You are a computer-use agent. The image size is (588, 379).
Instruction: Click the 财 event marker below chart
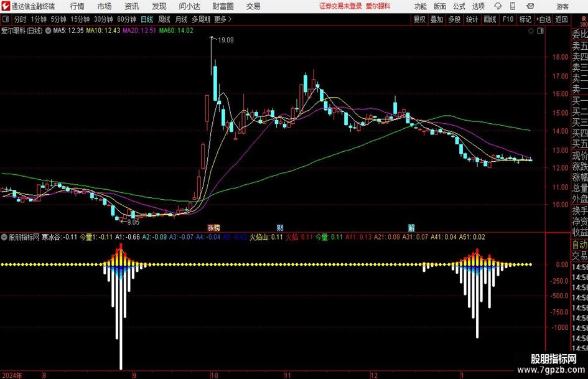[280, 227]
